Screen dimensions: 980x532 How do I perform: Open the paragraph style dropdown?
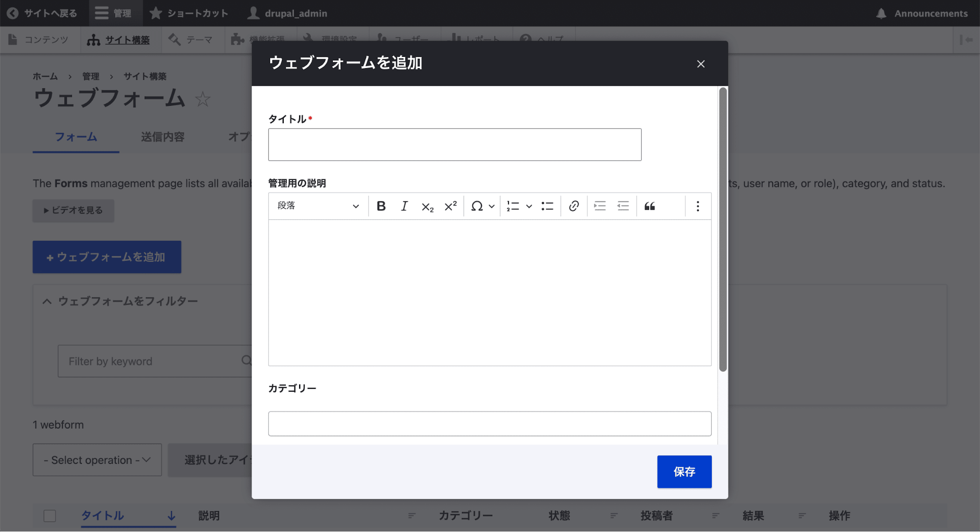(316, 205)
